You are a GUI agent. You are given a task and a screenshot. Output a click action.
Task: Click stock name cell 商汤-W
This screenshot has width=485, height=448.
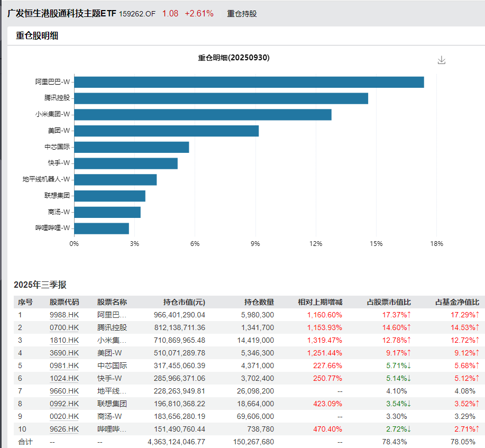109,416
